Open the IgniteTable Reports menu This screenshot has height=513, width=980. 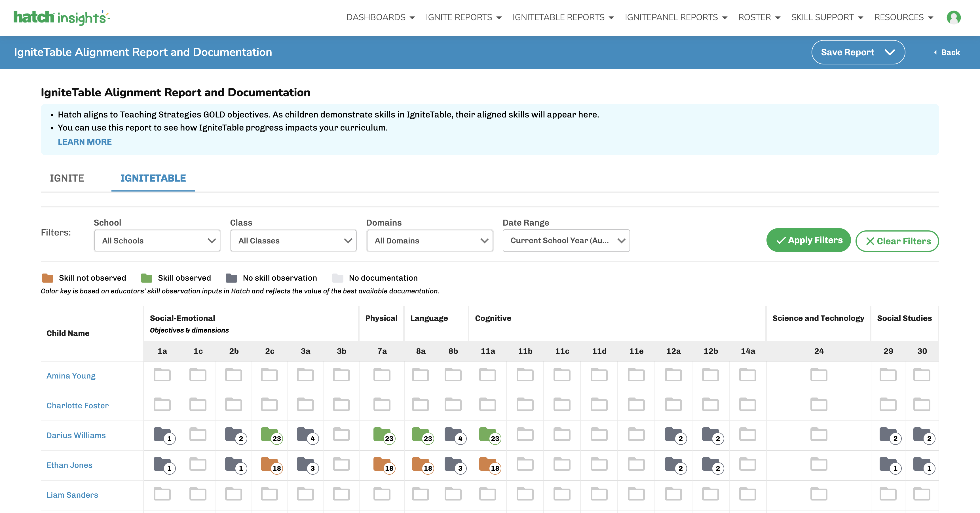[563, 17]
